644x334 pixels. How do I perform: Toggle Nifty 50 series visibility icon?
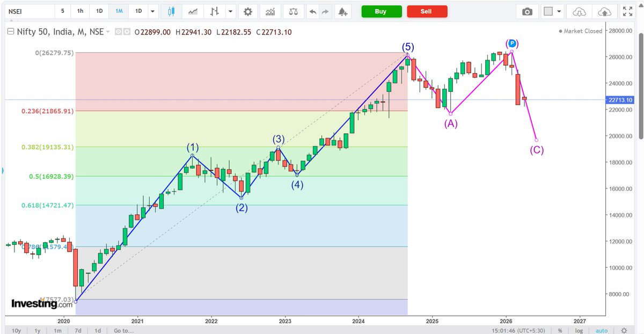pos(118,32)
